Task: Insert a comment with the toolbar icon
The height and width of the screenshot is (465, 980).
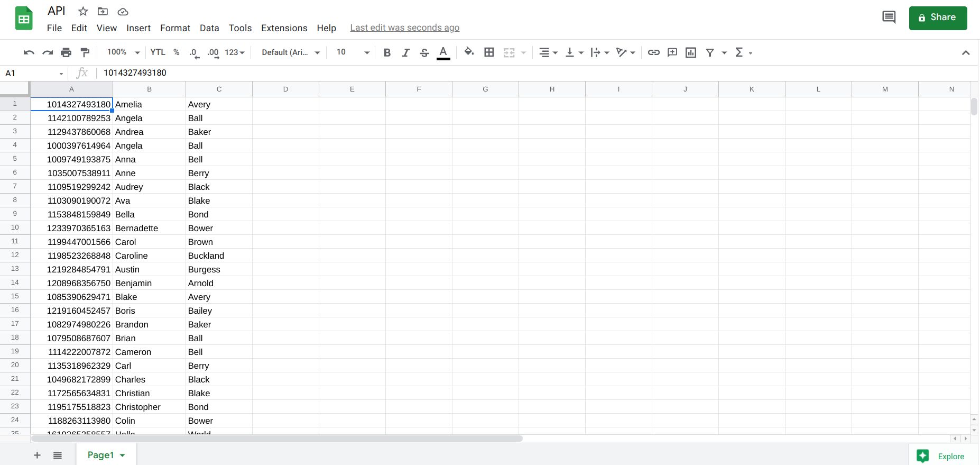Action: coord(672,52)
